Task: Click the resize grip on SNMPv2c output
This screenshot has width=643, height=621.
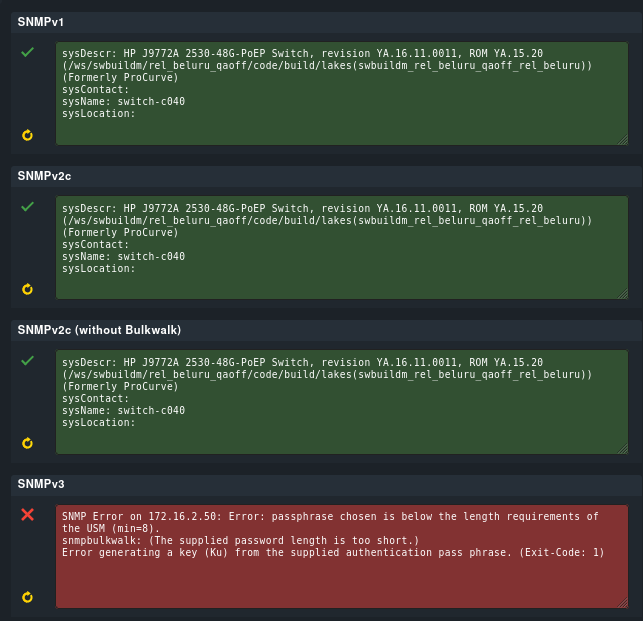Action: point(623,295)
